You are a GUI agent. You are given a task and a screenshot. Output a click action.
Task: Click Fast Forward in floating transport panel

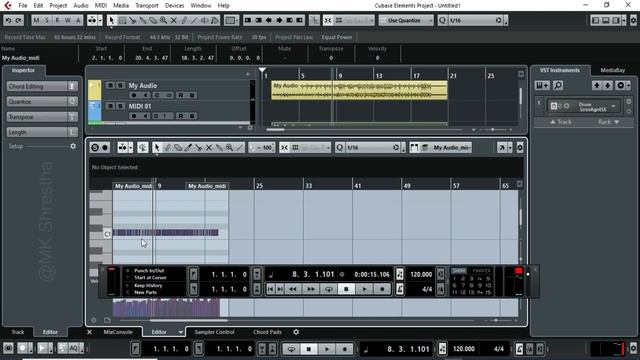[x=311, y=289]
